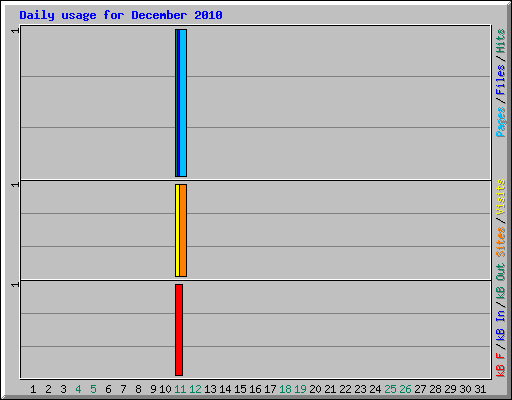Click the green 'Hits' legend label

click(x=500, y=41)
